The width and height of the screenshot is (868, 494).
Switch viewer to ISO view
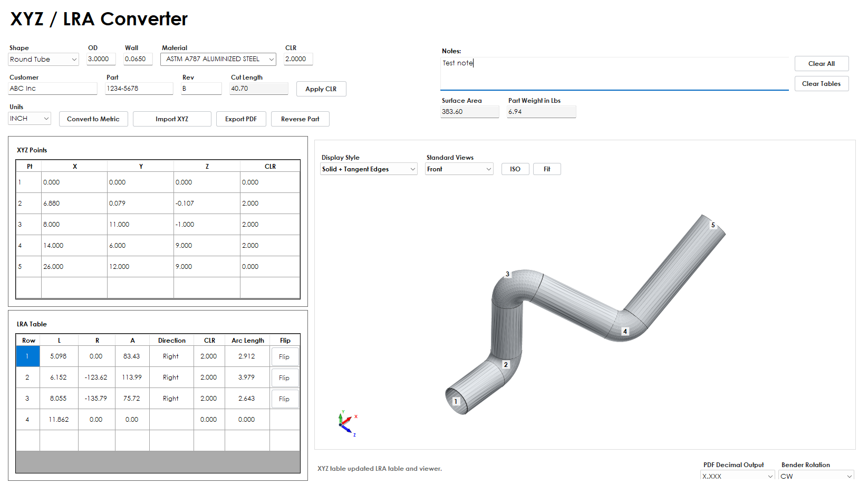click(x=515, y=169)
